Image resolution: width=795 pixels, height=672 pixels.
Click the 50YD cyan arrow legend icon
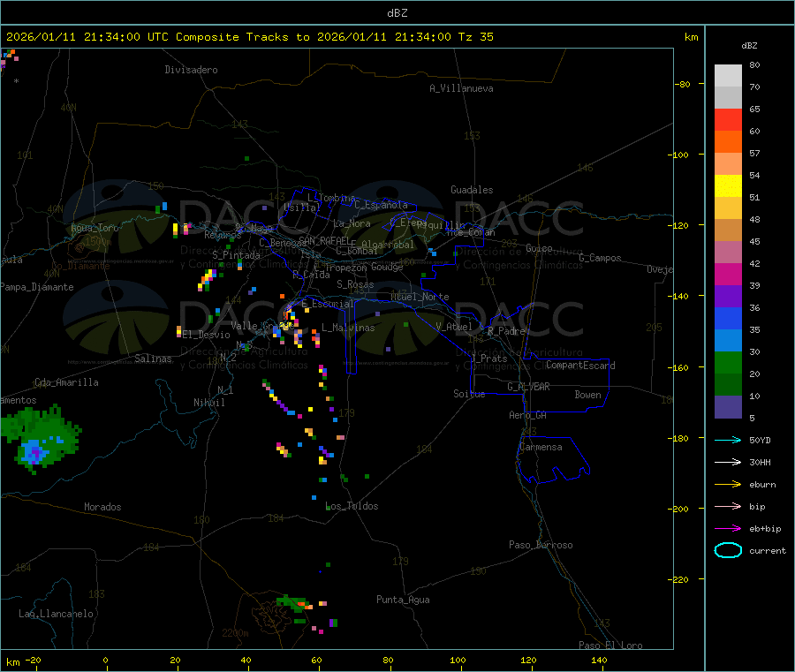click(728, 440)
